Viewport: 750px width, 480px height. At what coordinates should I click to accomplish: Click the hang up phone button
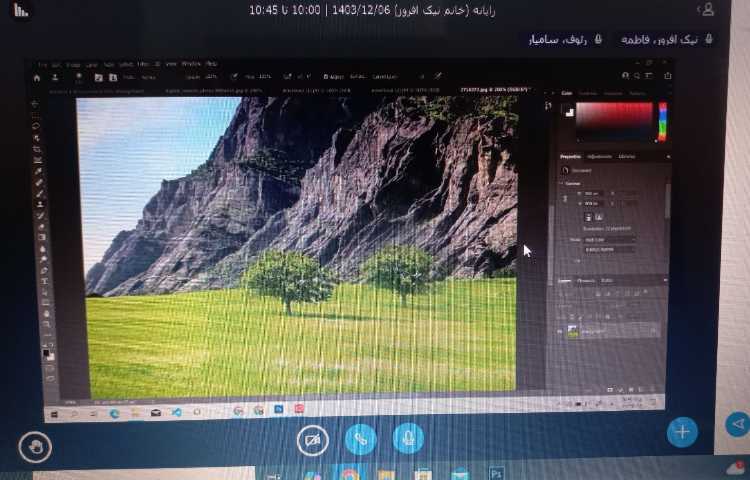click(x=361, y=439)
